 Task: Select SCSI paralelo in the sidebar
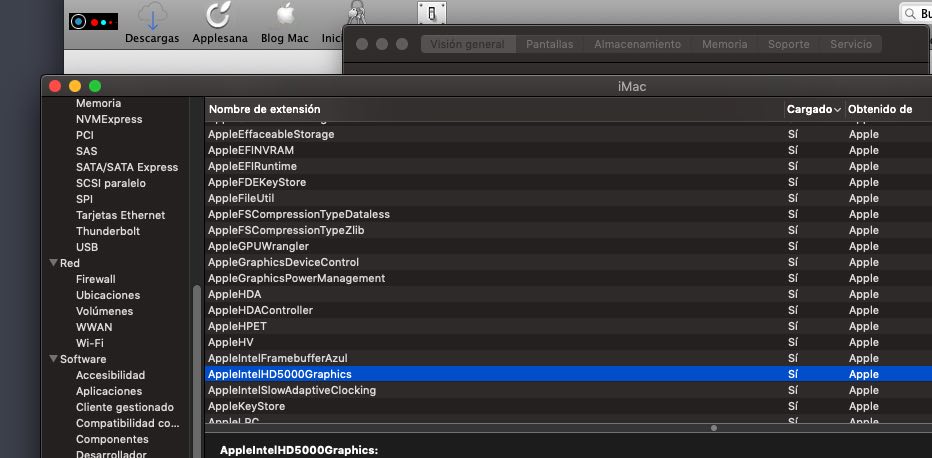[x=111, y=184]
